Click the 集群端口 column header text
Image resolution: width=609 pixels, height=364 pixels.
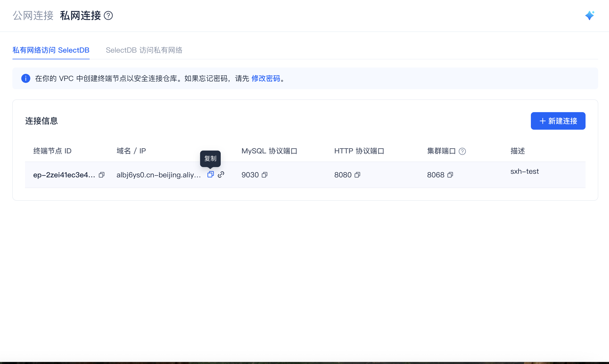[x=441, y=151]
